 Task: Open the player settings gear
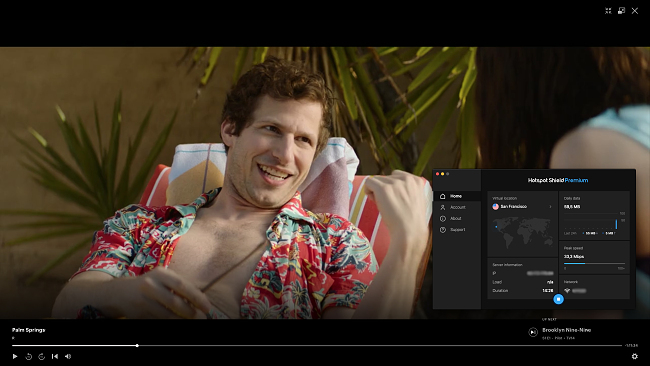pyautogui.click(x=634, y=356)
